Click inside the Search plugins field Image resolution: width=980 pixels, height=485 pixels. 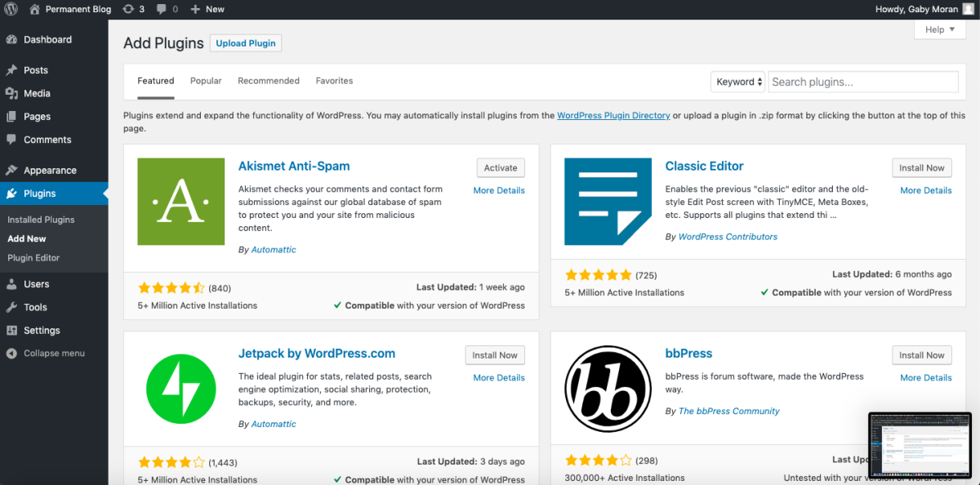pyautogui.click(x=862, y=82)
